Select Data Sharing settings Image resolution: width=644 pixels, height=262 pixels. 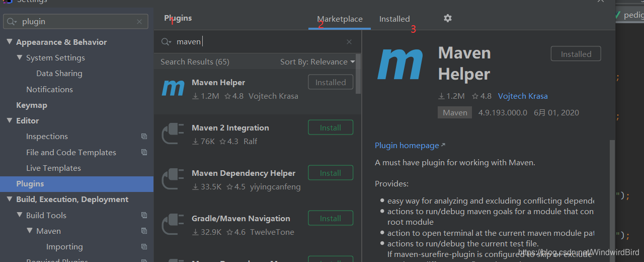[59, 74]
